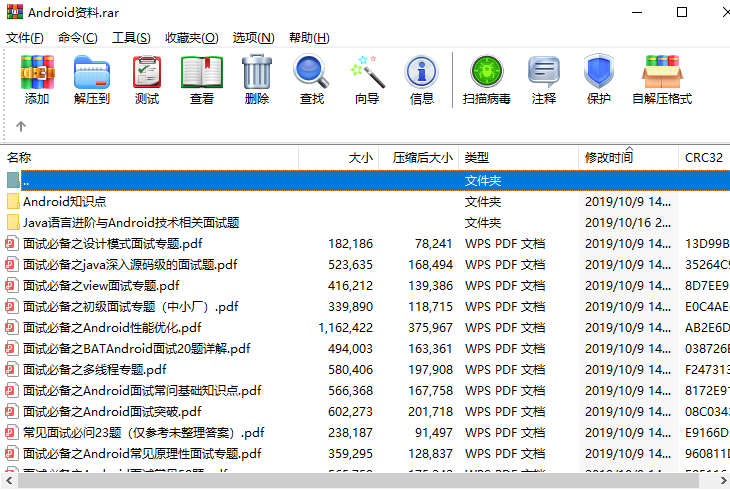Viewport: 730px width, 490px height.
Task: Open the 工具(S) menu
Action: pos(131,38)
